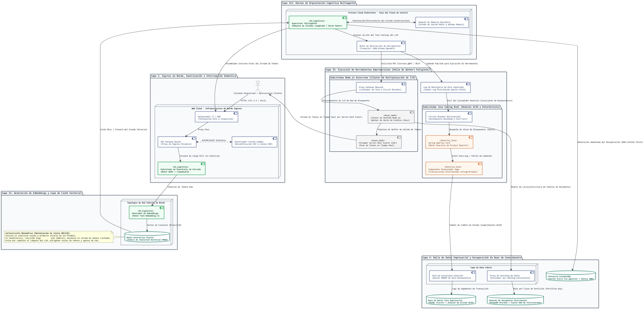Click 'AWS Cloud - Infraestructura de Borde Ingress' heading
This screenshot has height=309, width=644.
[x=217, y=108]
